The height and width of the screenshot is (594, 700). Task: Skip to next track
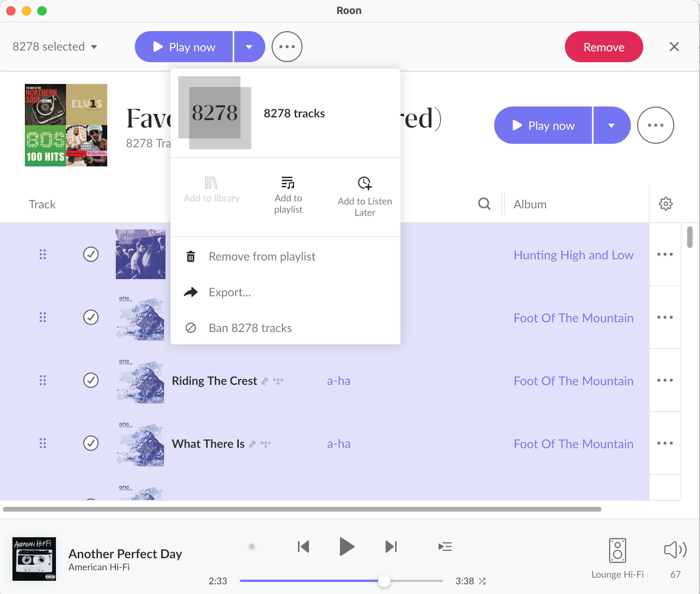[391, 547]
